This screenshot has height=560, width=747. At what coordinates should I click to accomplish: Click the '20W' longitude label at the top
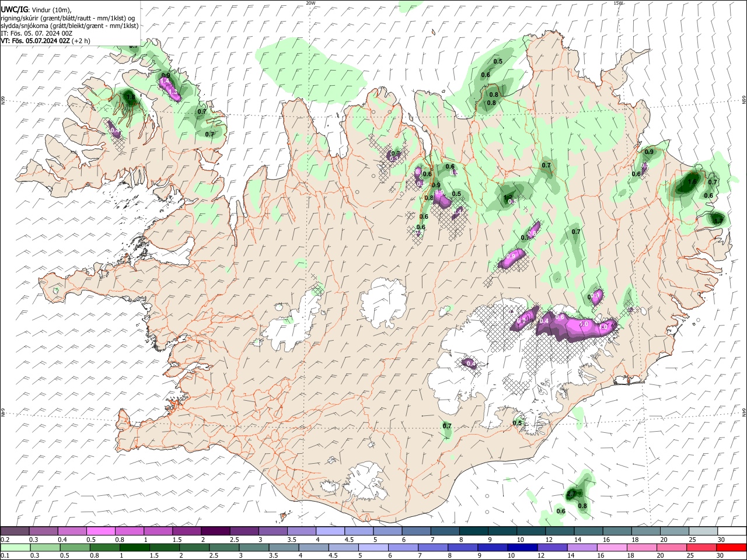(x=310, y=3)
